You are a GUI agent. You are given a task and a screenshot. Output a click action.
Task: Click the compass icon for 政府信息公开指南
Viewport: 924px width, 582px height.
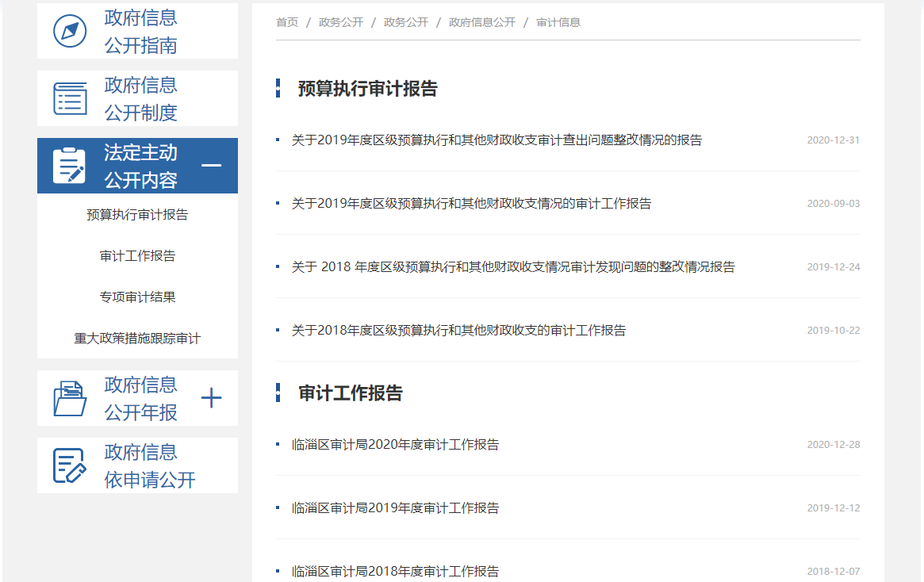pos(70,31)
